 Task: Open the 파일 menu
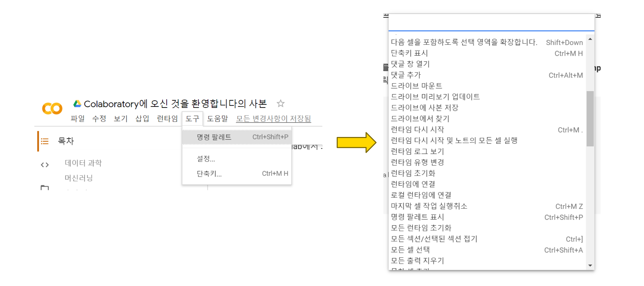tap(78, 119)
